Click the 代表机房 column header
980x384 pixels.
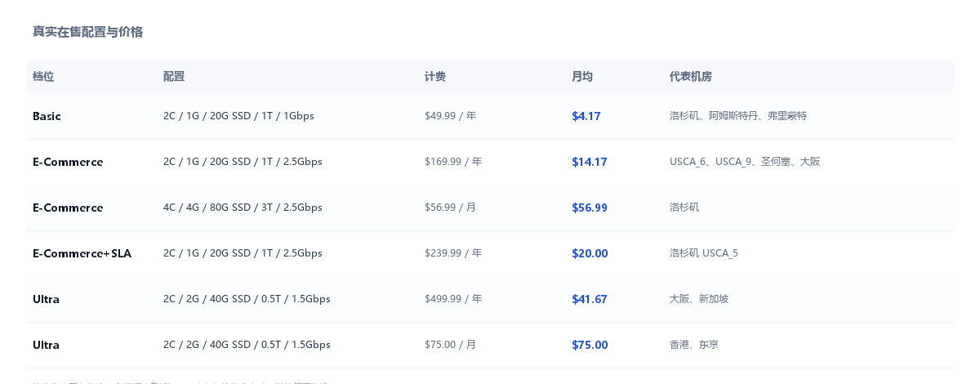pyautogui.click(x=691, y=76)
